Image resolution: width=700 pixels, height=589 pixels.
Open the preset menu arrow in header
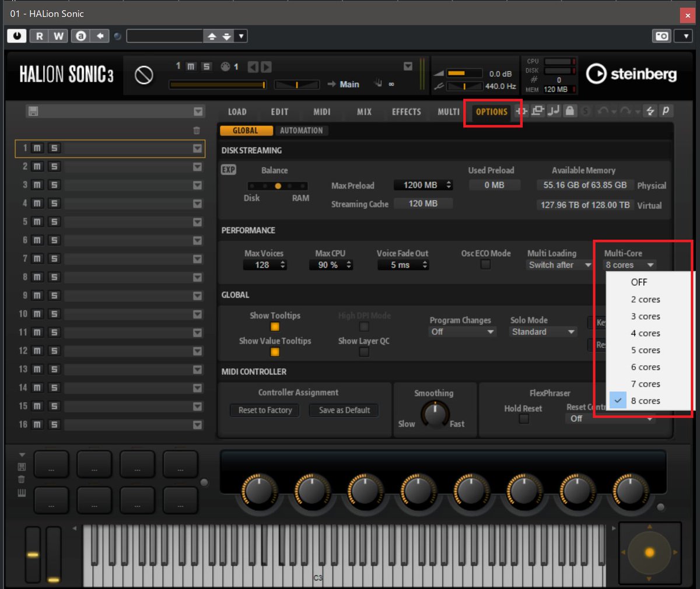click(241, 36)
